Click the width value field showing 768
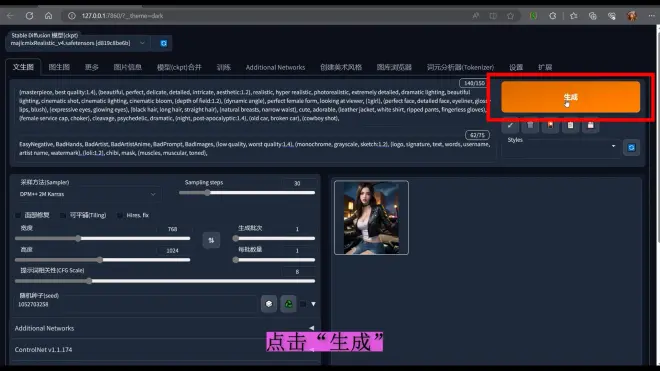The width and height of the screenshot is (660, 371). click(174, 229)
